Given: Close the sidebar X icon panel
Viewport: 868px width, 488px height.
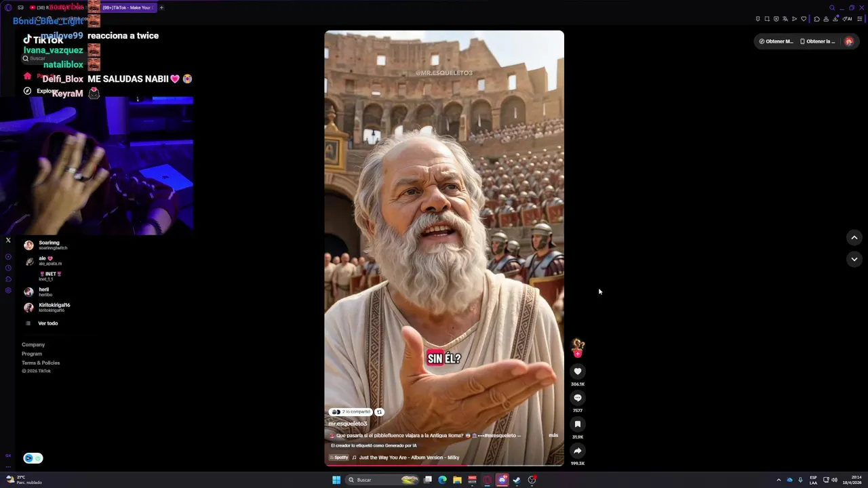Looking at the screenshot, I should pyautogui.click(x=8, y=240).
